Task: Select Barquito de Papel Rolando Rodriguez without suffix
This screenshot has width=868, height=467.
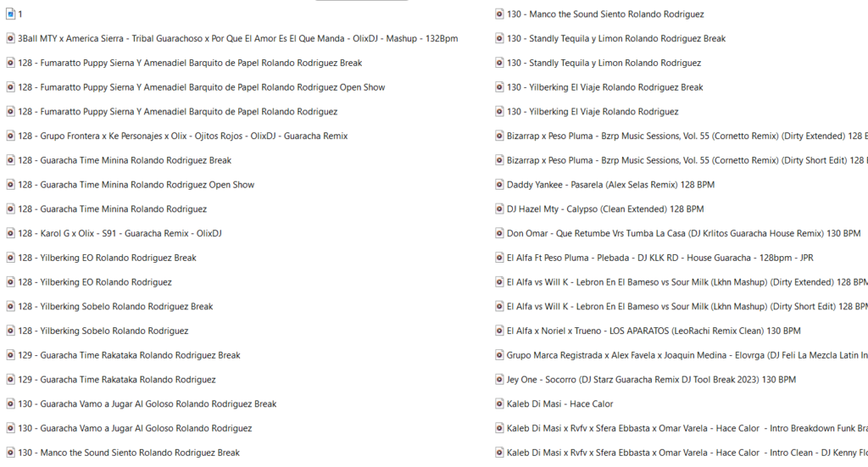Action: pyautogui.click(x=178, y=112)
